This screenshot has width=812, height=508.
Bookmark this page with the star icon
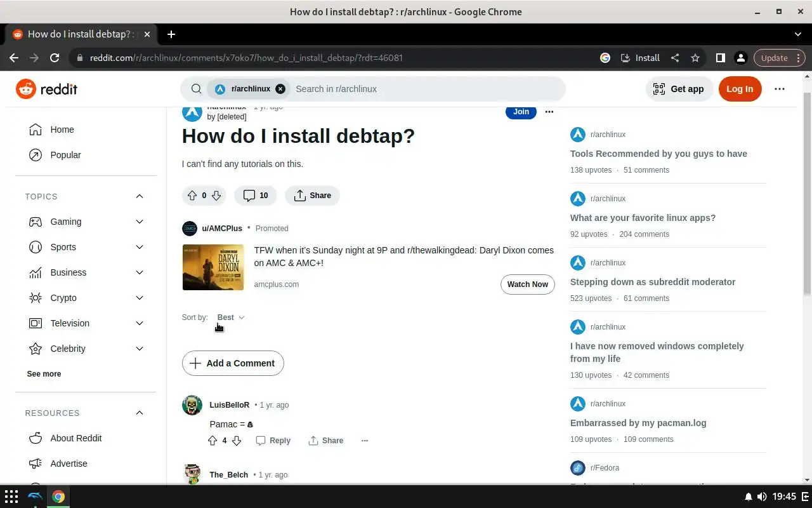(x=695, y=58)
